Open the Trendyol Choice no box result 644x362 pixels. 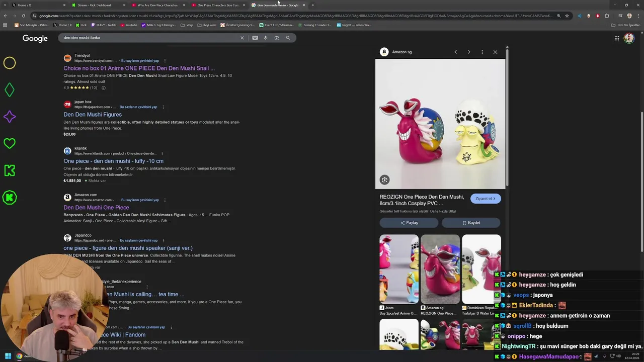tap(139, 68)
